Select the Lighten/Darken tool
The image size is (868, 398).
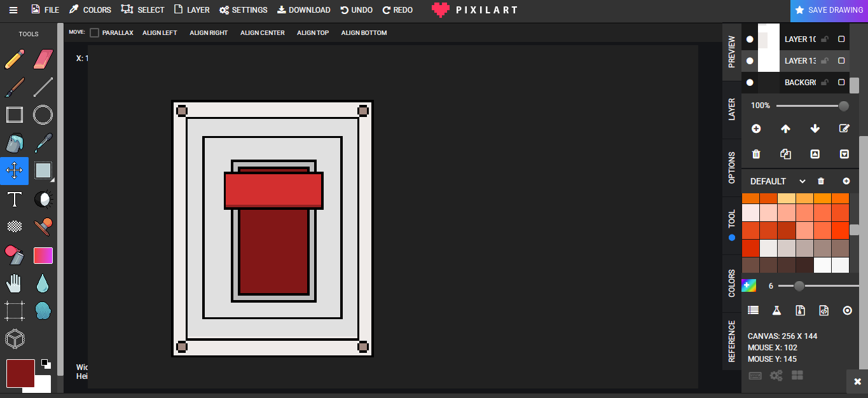[x=43, y=199]
